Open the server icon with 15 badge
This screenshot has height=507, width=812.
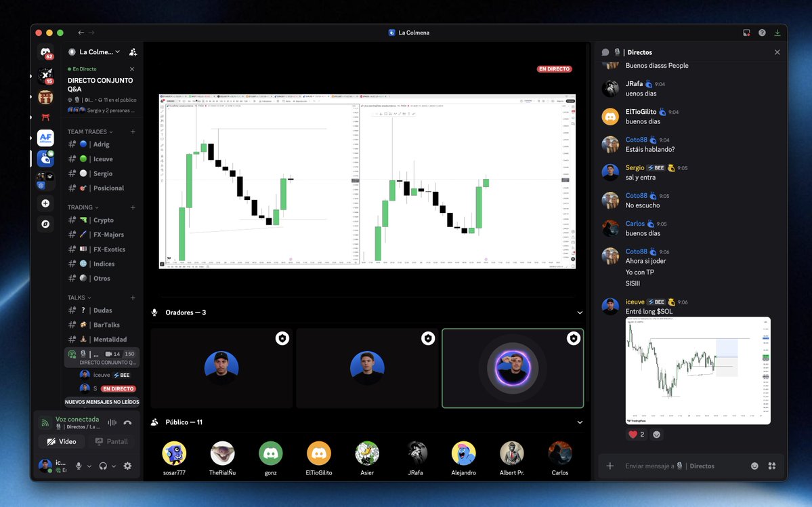click(45, 76)
